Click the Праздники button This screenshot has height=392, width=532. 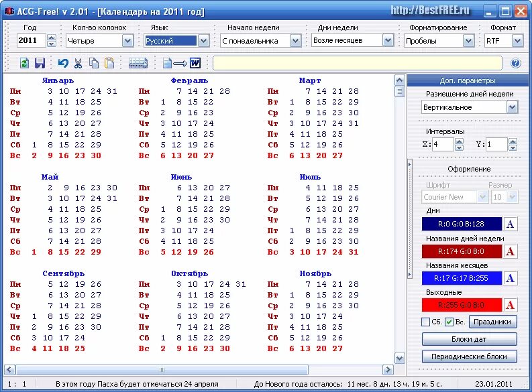(x=493, y=322)
